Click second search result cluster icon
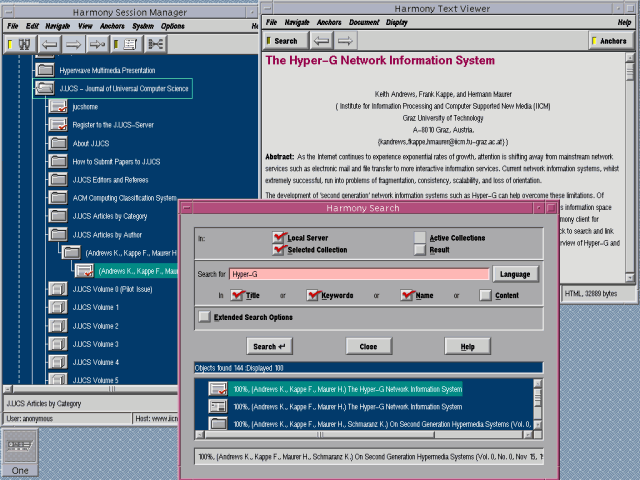 pos(218,407)
